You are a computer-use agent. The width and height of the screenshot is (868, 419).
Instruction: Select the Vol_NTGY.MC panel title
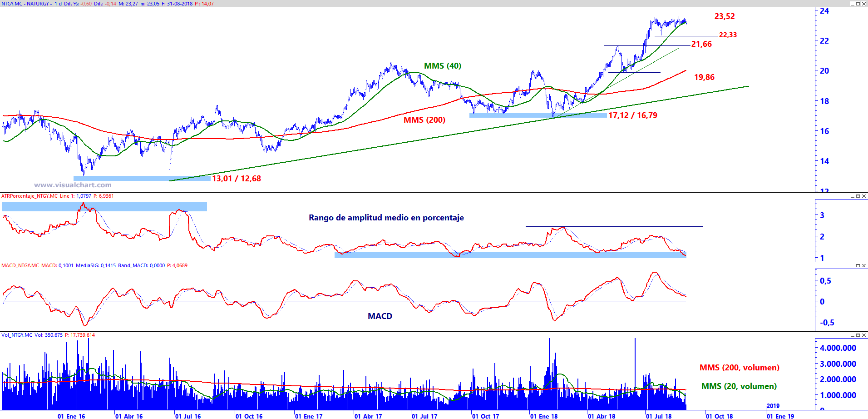pos(17,335)
